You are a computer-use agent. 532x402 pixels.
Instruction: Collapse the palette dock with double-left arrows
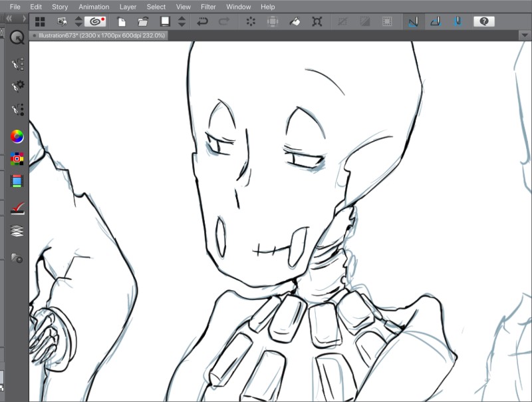pyautogui.click(x=9, y=19)
